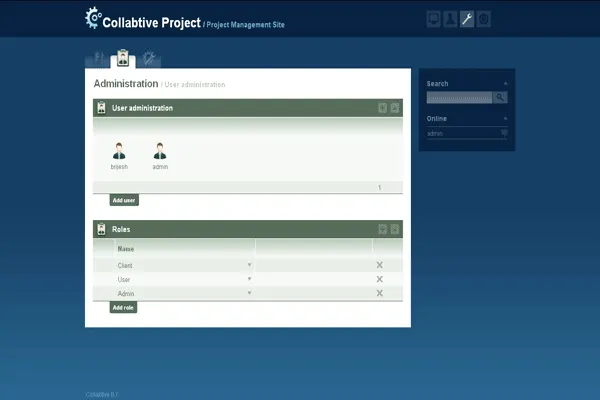600x400 pixels.
Task: Delete the User role with X icon
Action: 379,279
